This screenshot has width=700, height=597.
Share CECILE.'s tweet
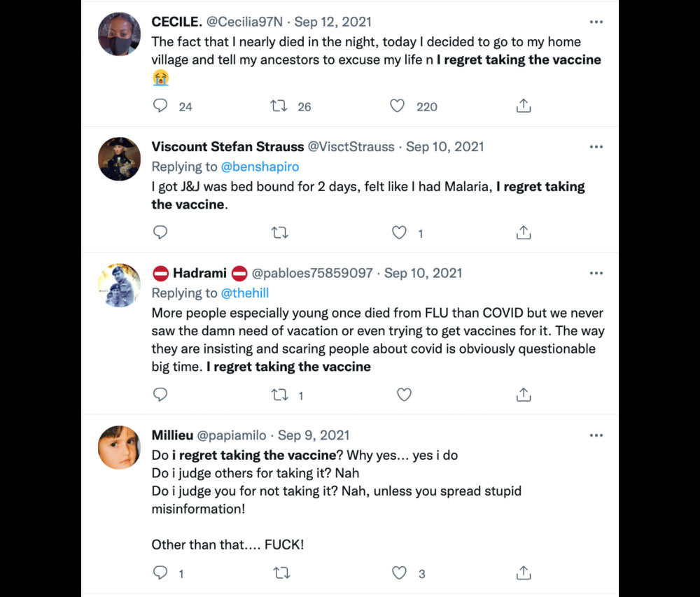pyautogui.click(x=524, y=106)
